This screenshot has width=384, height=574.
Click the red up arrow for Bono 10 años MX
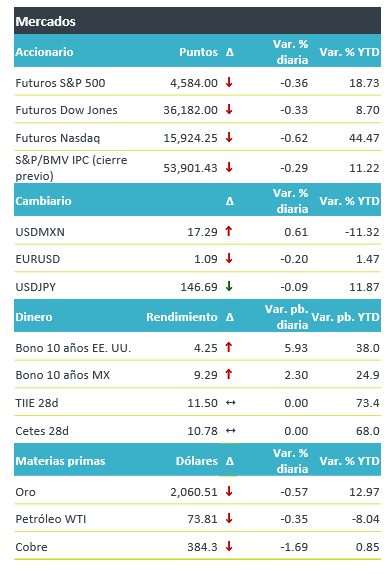click(x=229, y=374)
